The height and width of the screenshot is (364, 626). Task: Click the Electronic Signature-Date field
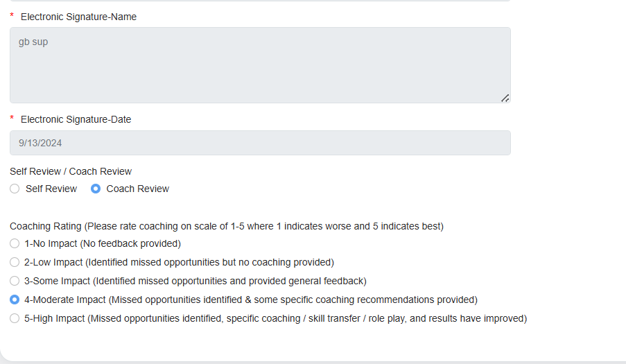pyautogui.click(x=260, y=143)
